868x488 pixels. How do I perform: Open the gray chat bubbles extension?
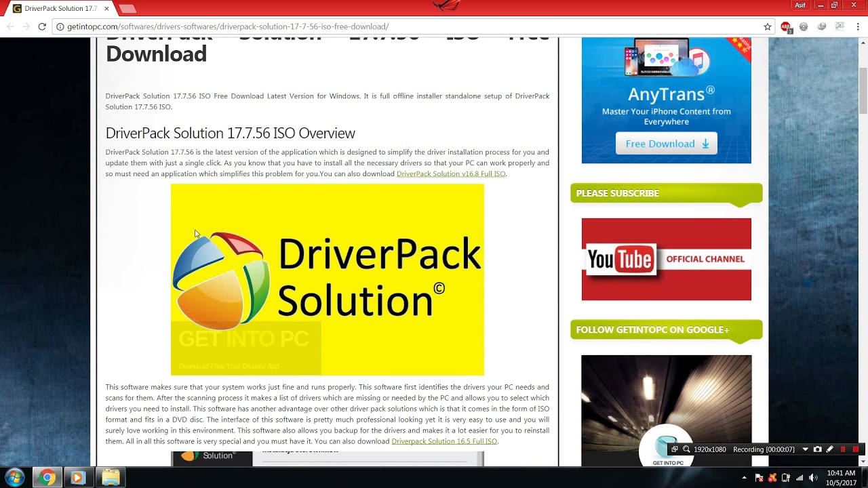pos(821,26)
